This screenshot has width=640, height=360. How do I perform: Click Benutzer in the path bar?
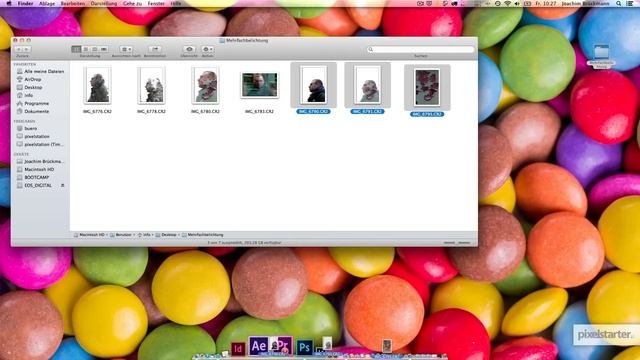(x=121, y=235)
